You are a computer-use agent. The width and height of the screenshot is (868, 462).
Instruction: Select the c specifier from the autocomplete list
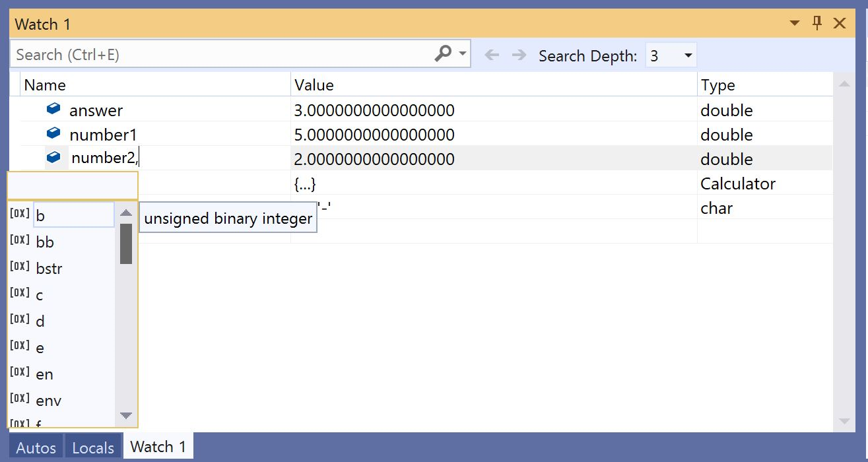pos(38,294)
